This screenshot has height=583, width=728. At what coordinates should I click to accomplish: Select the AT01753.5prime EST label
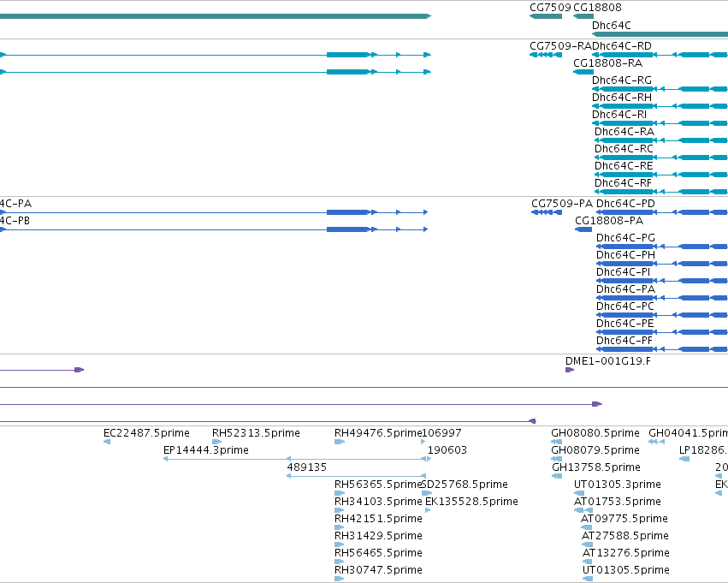[618, 503]
